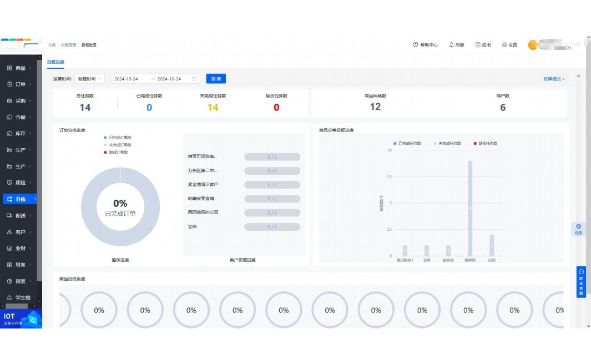This screenshot has width=591, height=364.
Task: Toggle 已完成任务数 legend in bar chart
Action: (408, 143)
